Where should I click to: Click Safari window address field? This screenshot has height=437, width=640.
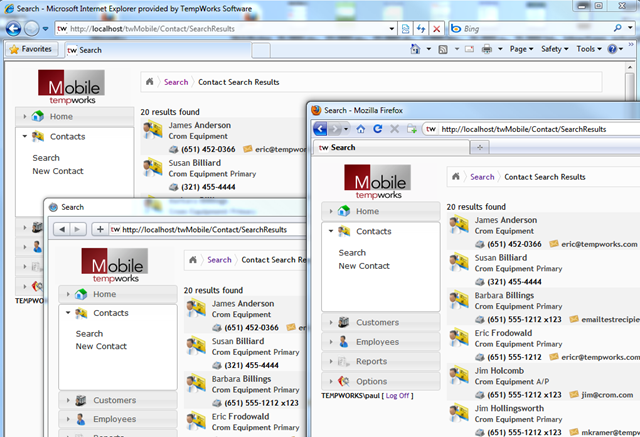click(208, 230)
